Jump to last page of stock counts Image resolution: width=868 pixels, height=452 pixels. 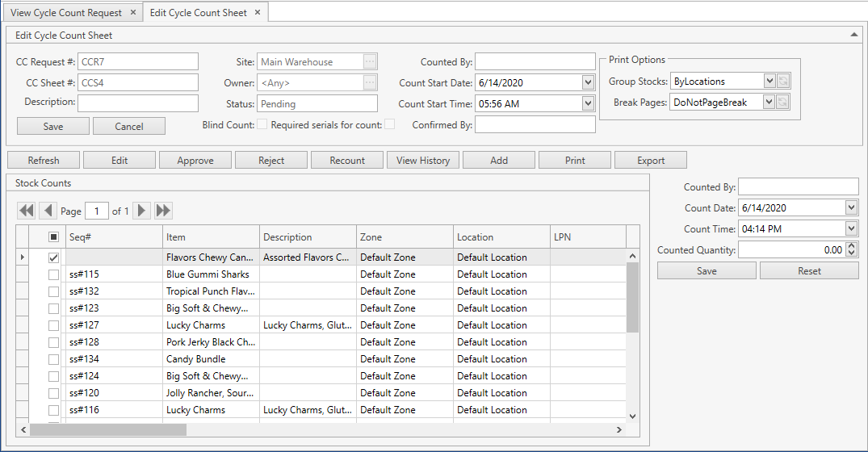pos(164,211)
